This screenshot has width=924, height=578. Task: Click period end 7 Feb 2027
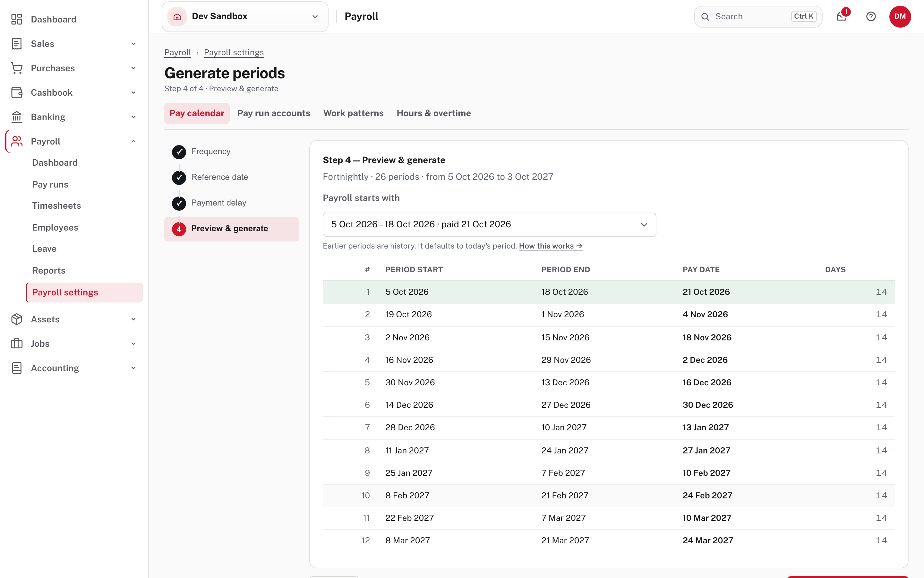[x=563, y=473]
